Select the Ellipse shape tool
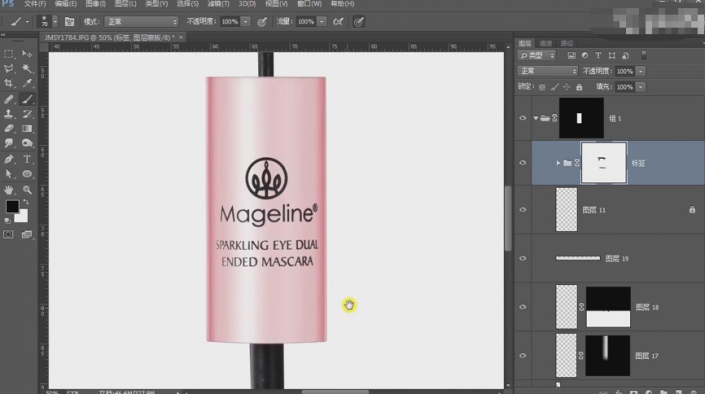The image size is (705, 394). (x=27, y=174)
